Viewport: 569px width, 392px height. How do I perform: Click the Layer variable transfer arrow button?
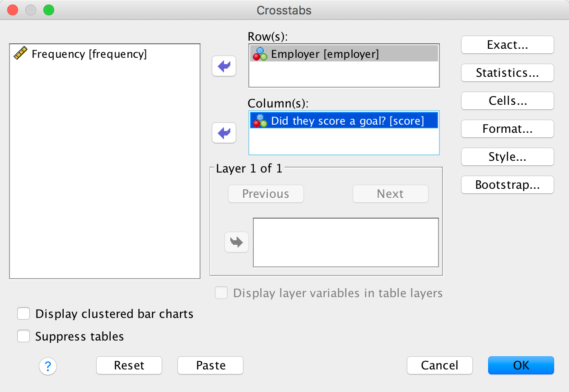click(x=237, y=242)
